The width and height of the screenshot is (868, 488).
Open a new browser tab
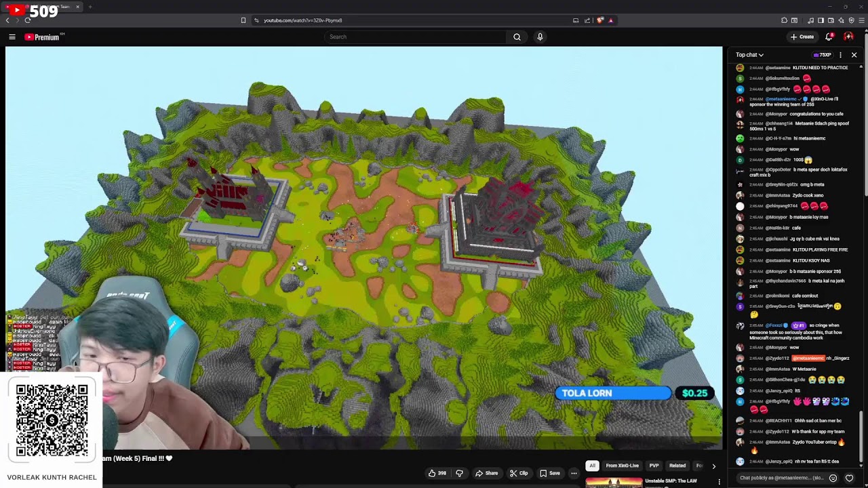coord(90,7)
